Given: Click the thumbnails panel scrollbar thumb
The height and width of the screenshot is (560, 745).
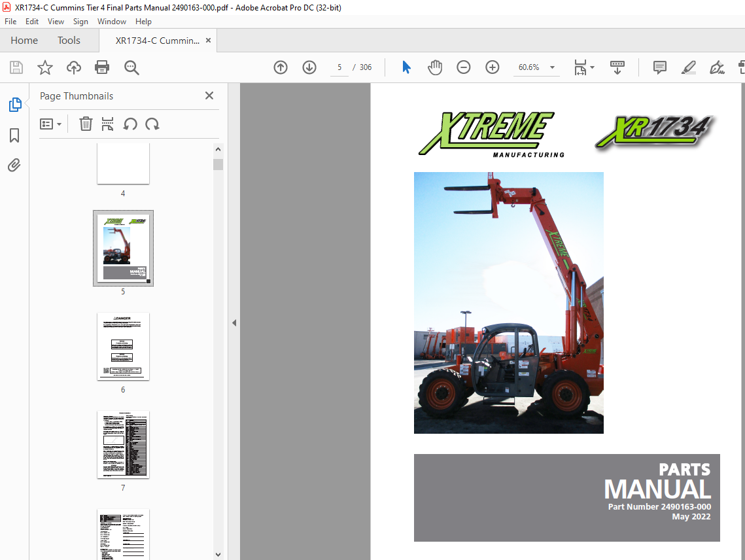Looking at the screenshot, I should pos(218,164).
